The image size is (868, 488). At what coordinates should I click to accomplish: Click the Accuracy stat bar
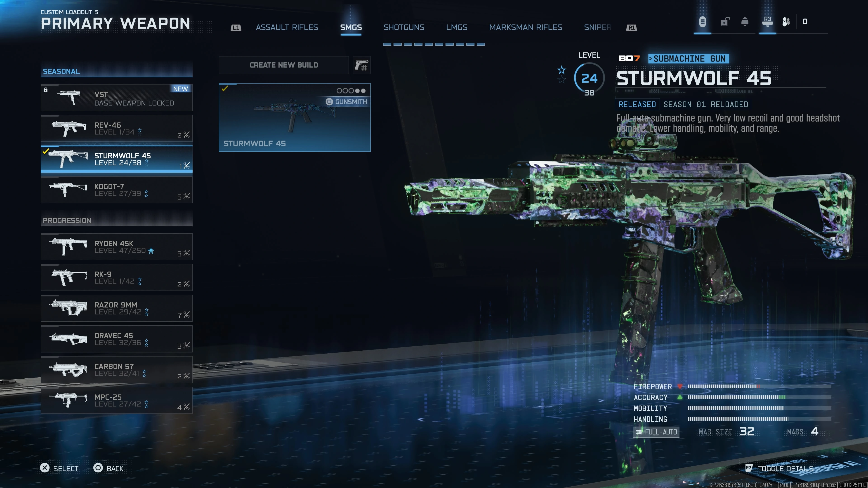[759, 397]
